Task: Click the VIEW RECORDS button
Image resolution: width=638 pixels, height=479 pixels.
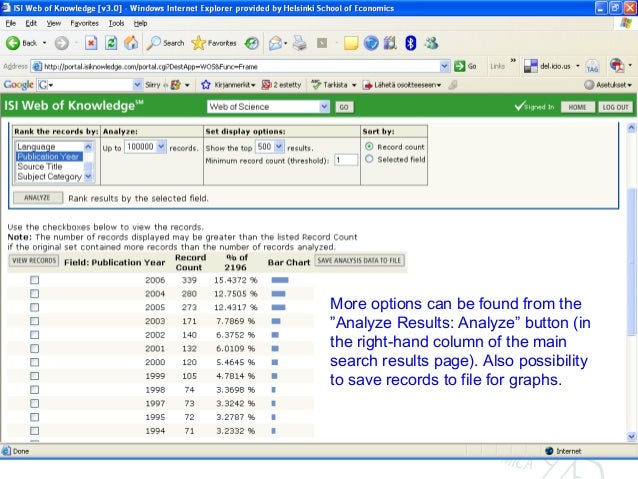Action: (34, 260)
